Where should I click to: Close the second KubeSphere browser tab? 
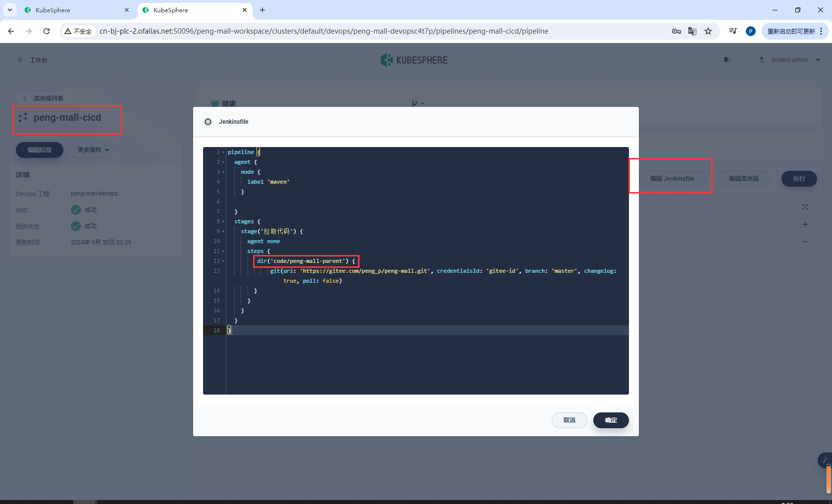click(245, 10)
